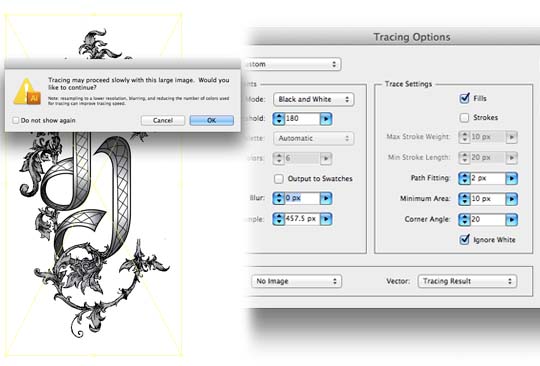Screen dimensions: 540x366
Task: Click the Max Colors slider arrow button
Action: point(326,159)
